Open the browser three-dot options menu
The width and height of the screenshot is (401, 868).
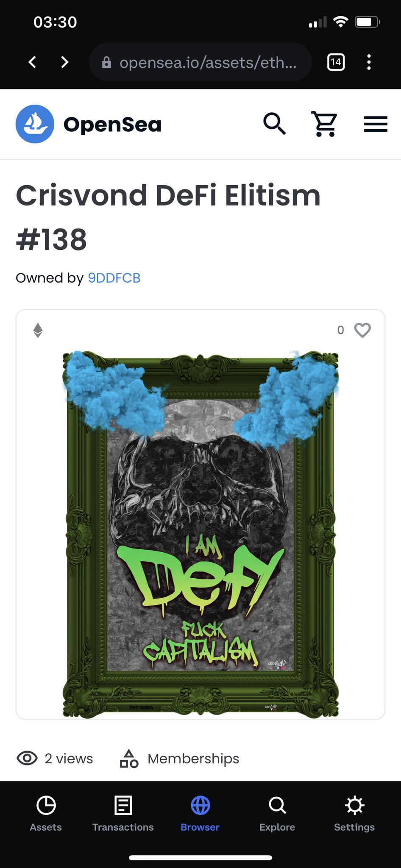pyautogui.click(x=369, y=62)
